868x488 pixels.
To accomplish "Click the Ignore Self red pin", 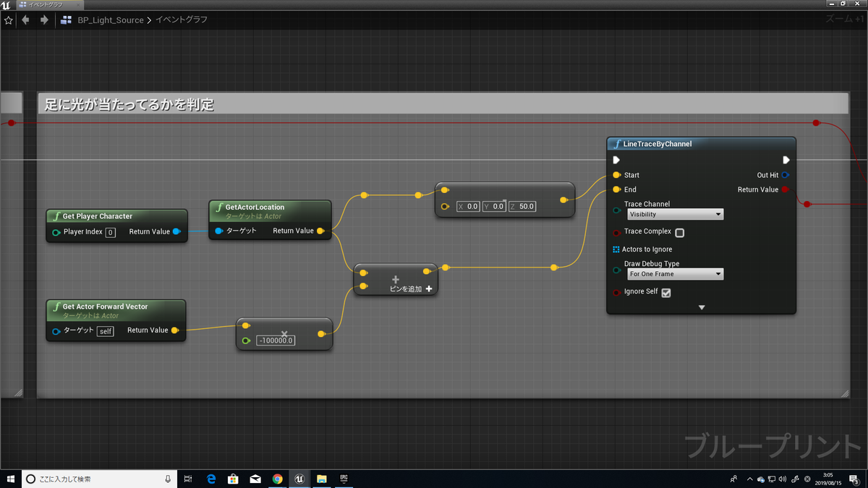I will coord(616,293).
